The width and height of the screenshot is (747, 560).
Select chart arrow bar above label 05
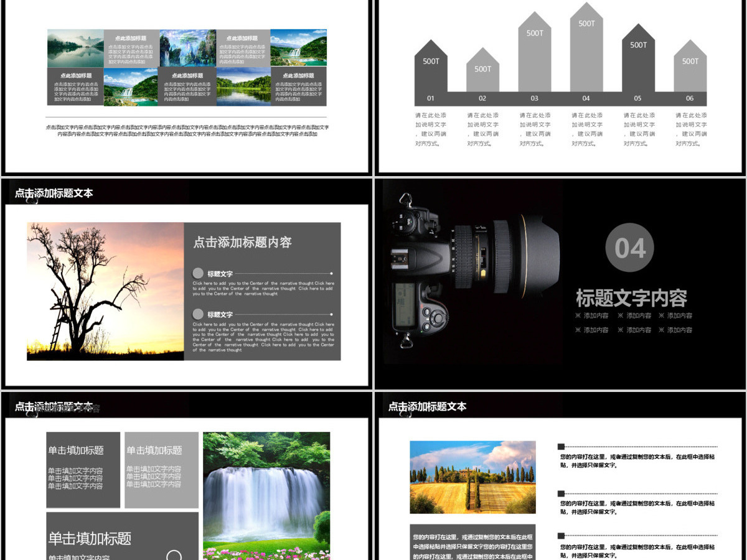pyautogui.click(x=638, y=58)
